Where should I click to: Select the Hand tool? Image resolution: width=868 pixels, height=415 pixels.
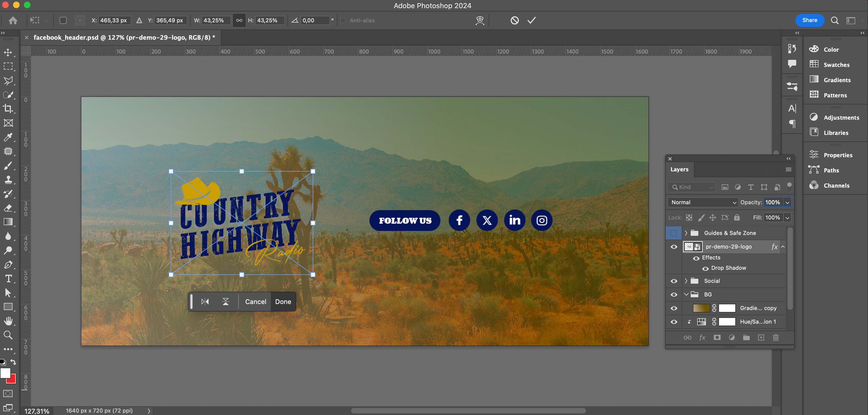click(8, 320)
